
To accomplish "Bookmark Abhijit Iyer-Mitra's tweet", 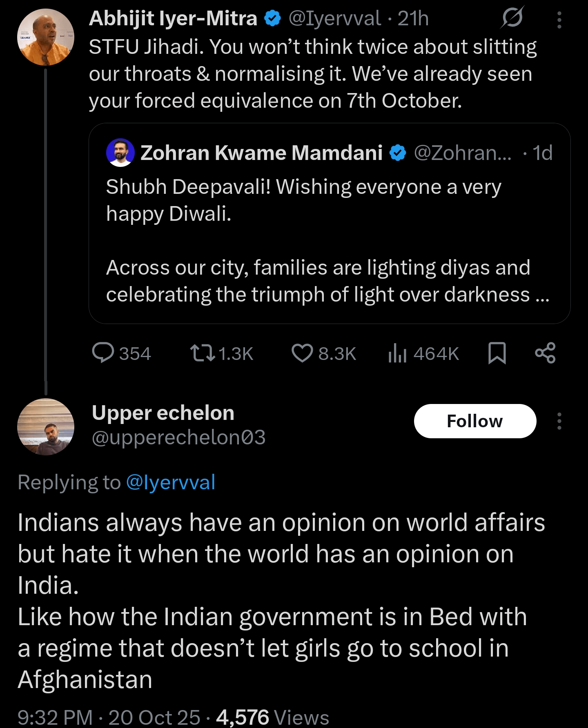I will [x=497, y=353].
